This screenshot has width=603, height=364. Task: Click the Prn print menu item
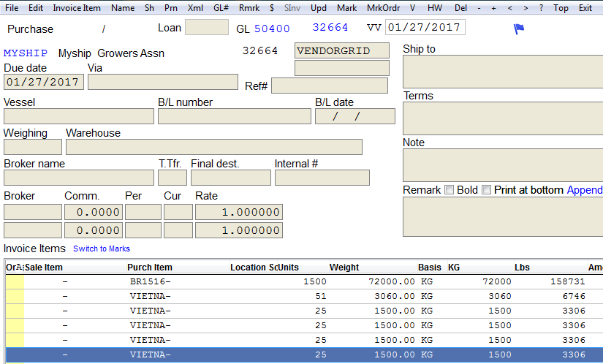(x=171, y=8)
